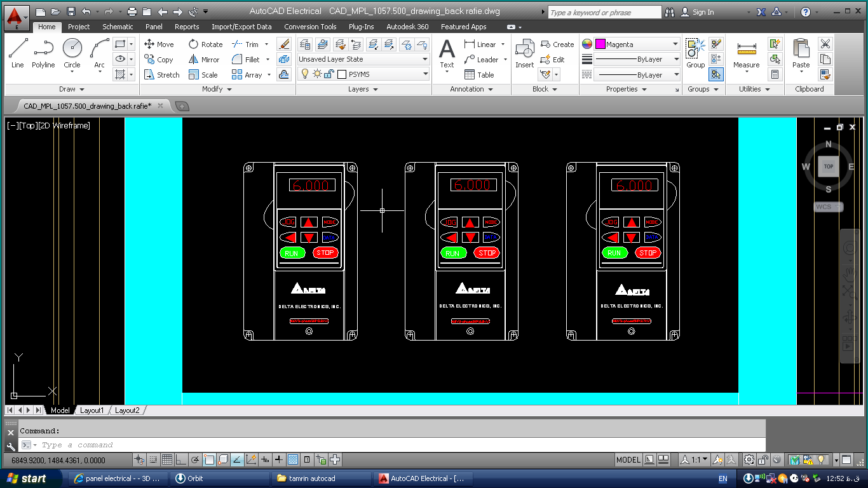
Task: Click the Copy tool
Action: (x=159, y=60)
